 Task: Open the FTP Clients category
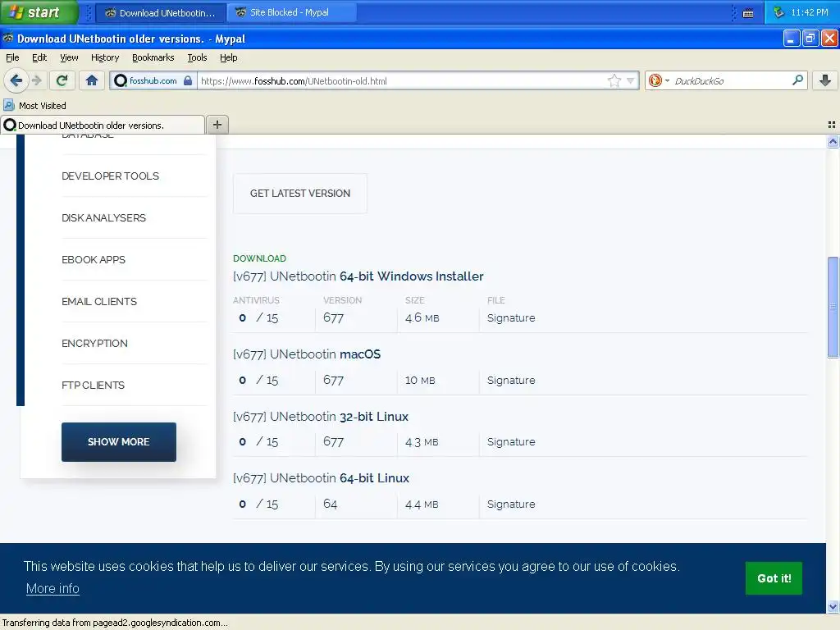[x=93, y=385]
